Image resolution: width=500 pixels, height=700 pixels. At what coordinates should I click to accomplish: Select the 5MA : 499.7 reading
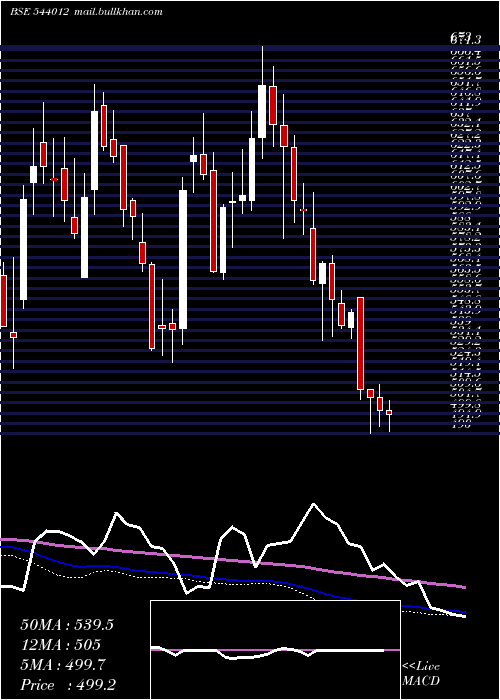[63, 665]
